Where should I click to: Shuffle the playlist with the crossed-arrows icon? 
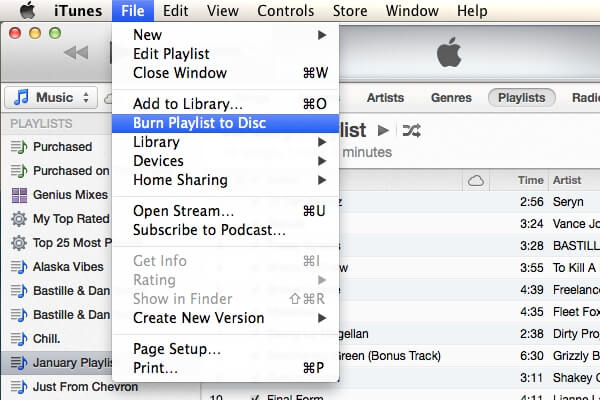click(410, 130)
